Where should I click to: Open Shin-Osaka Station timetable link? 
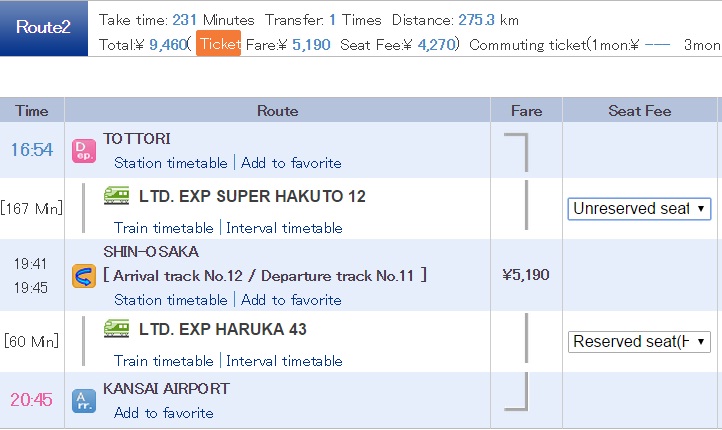coord(171,300)
